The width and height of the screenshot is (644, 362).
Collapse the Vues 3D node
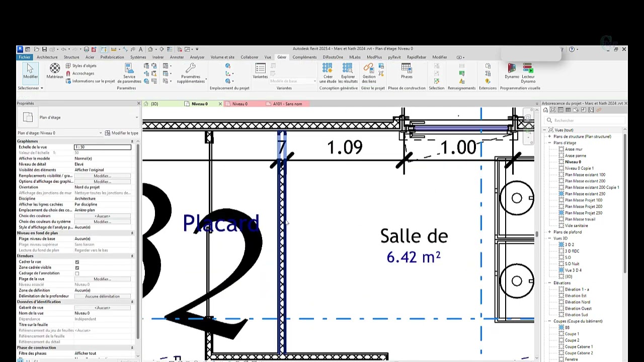550,238
